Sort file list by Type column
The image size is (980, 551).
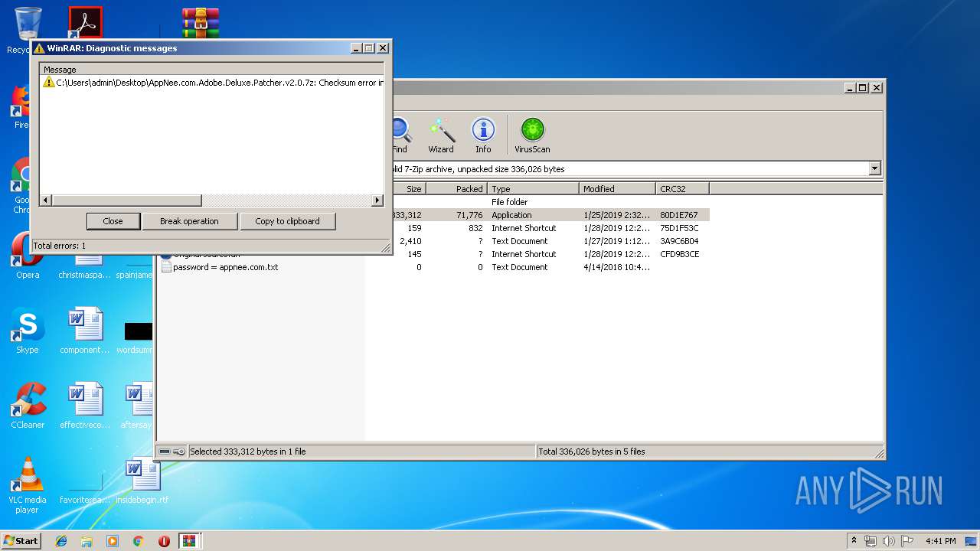pos(533,189)
